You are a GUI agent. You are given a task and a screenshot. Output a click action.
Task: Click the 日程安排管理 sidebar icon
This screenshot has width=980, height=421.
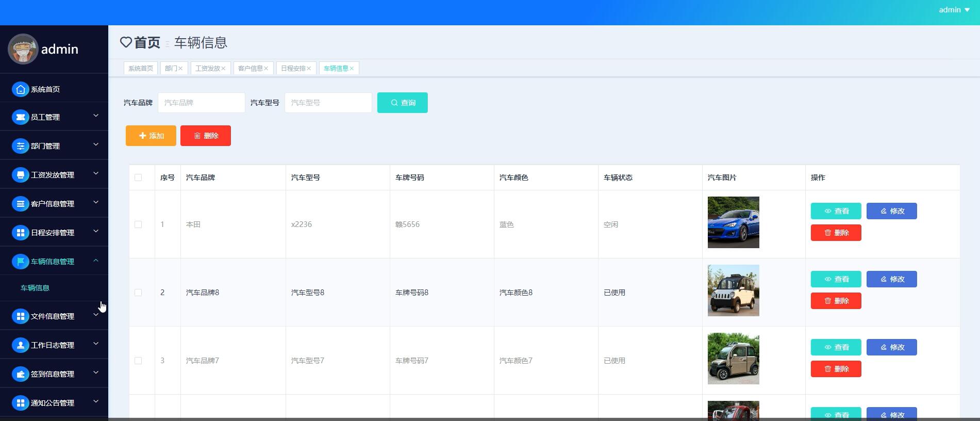point(21,233)
